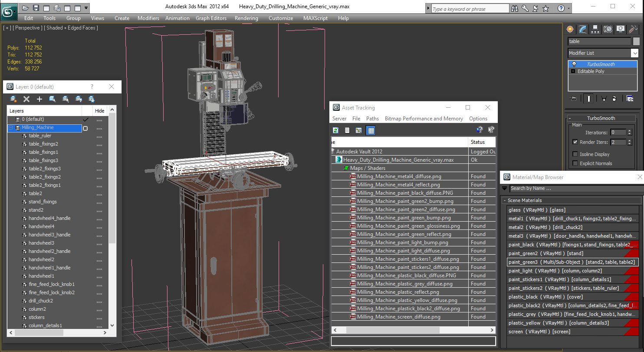This screenshot has height=352, width=644.
Task: Click the Hide/Unhide All Layers icon
Action: click(x=79, y=99)
